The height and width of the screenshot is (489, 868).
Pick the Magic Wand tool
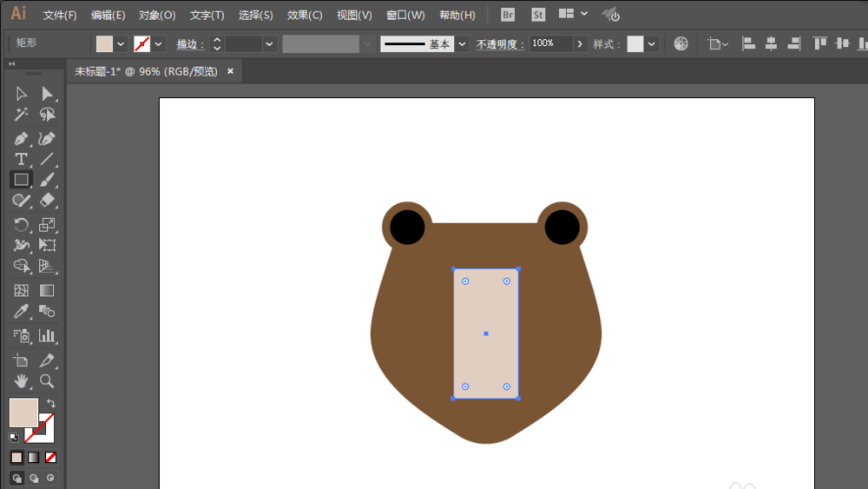click(x=21, y=115)
